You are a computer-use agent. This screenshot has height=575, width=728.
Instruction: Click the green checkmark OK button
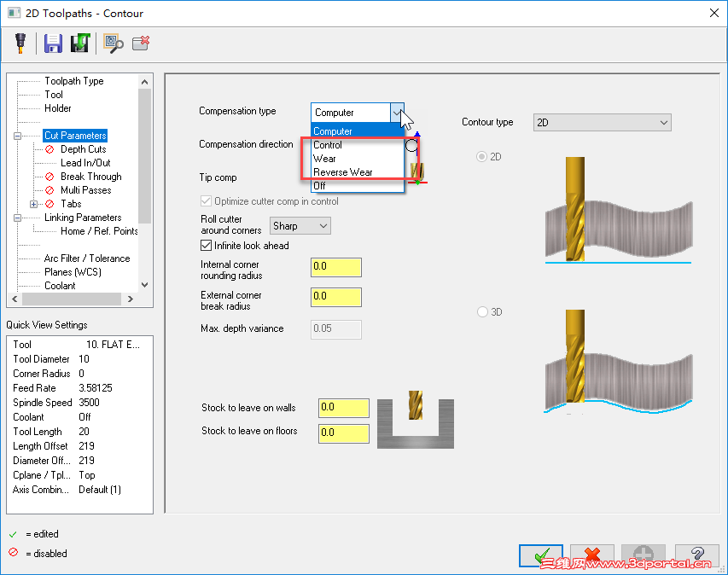[x=541, y=555]
